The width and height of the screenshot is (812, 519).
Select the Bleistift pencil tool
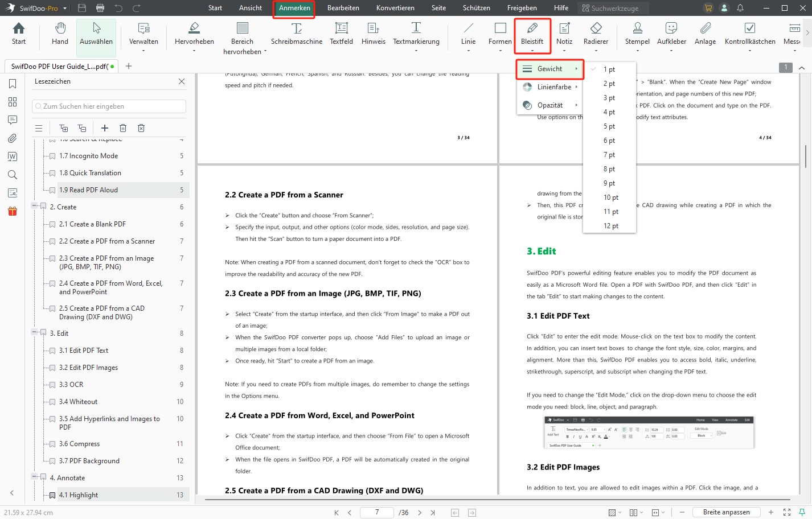(532, 36)
